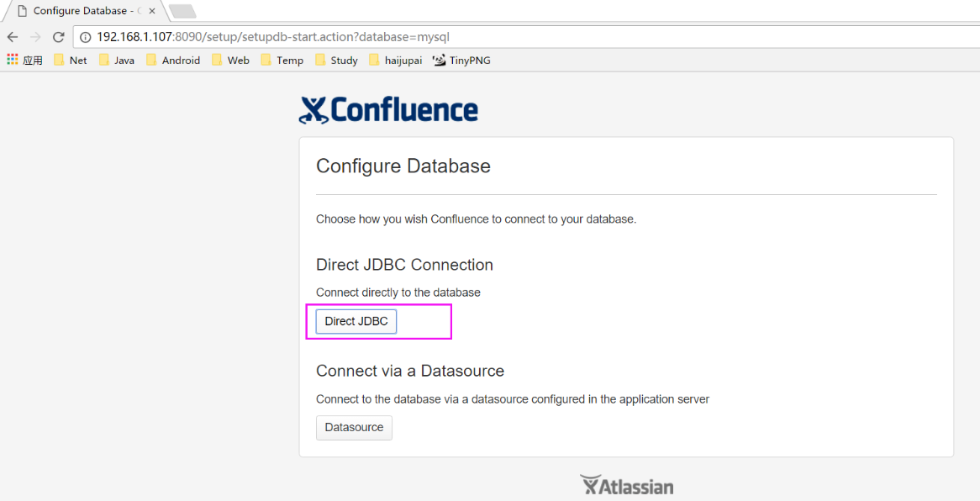Screen dimensions: 980x501
Task: Open the Web bookmarks folder
Action: tap(230, 60)
